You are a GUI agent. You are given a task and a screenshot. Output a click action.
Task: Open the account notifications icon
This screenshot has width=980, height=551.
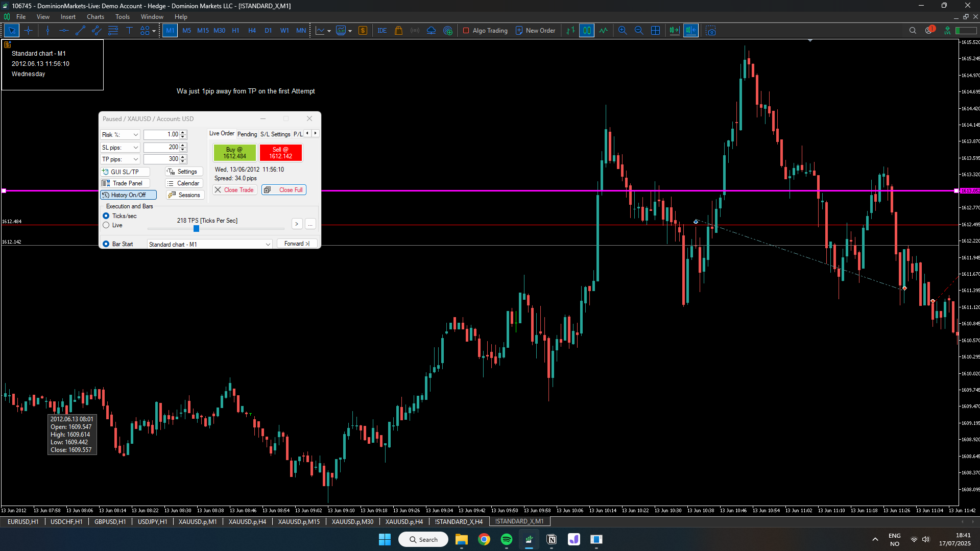929,30
